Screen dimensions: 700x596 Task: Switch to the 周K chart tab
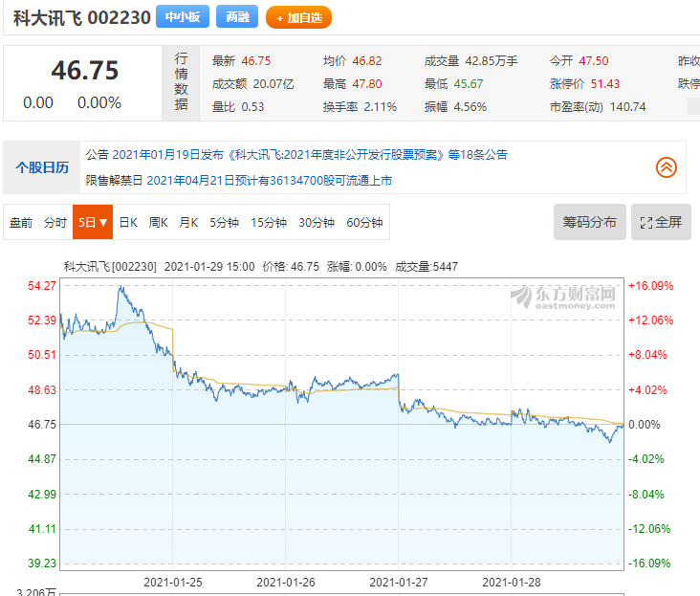158,222
